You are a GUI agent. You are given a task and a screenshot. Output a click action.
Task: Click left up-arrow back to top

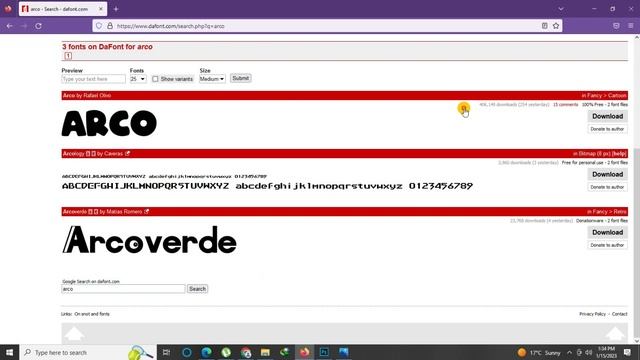tap(74, 333)
